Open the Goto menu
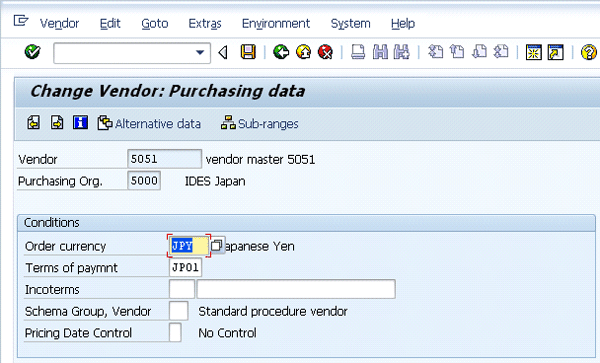Image resolution: width=600 pixels, height=363 pixels. tap(155, 24)
